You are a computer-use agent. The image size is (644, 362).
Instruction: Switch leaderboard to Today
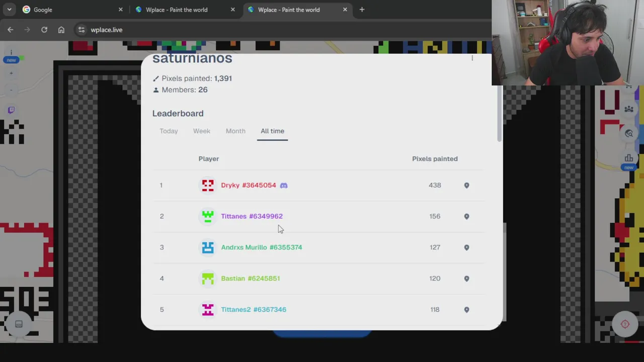[x=169, y=131]
